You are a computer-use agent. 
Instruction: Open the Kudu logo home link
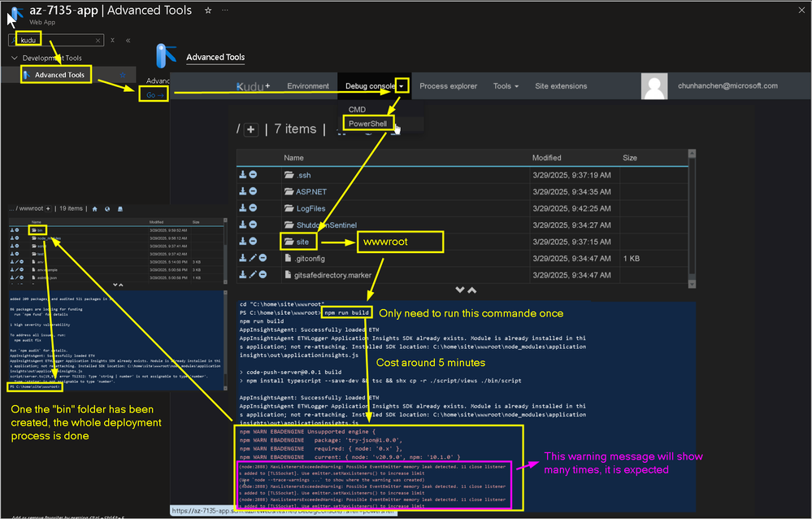point(253,86)
